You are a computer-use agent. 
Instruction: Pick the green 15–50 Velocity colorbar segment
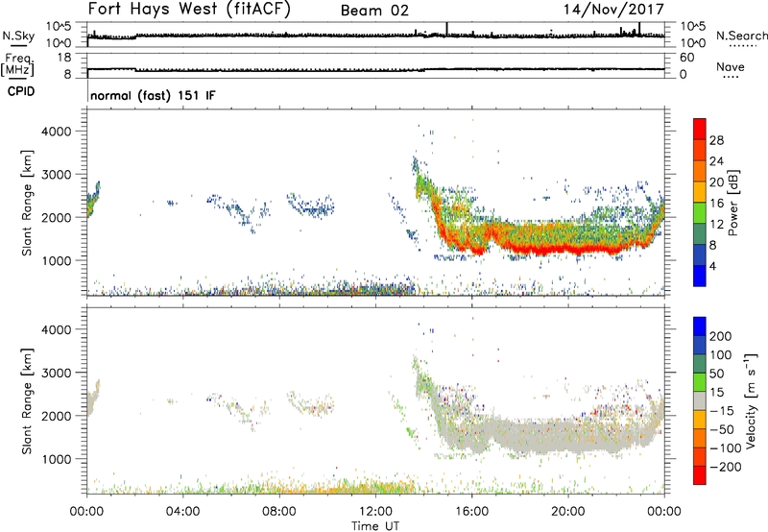pos(700,382)
